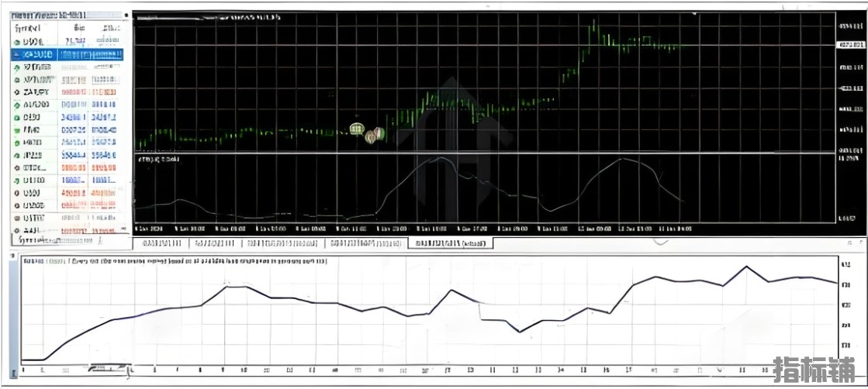Select the blue highlighted Market Watch row

[67, 54]
